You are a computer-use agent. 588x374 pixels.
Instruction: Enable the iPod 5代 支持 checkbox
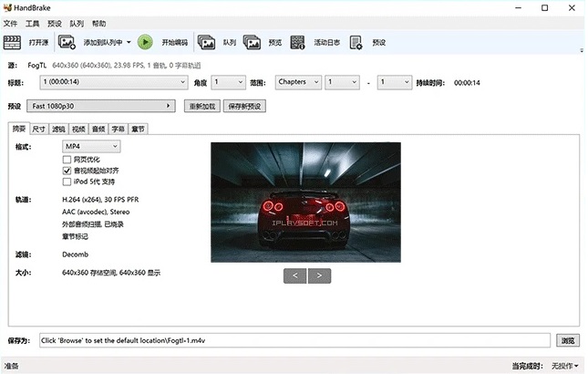(67, 182)
